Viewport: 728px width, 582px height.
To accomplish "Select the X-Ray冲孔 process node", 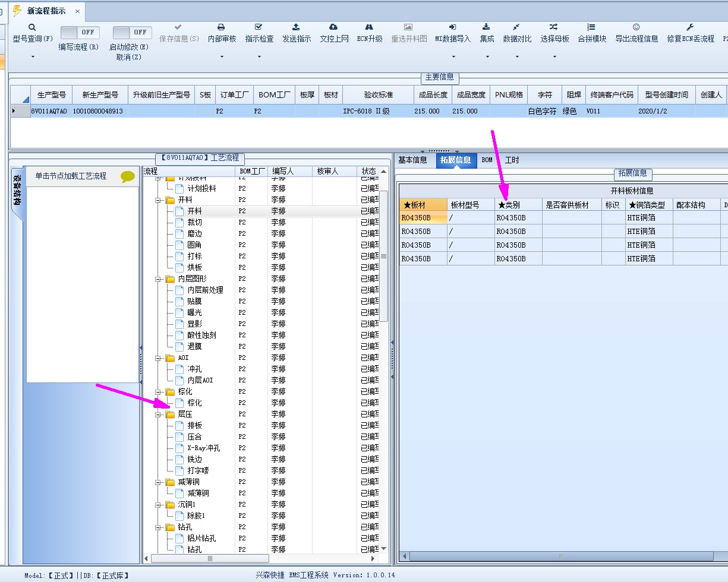I will (203, 448).
